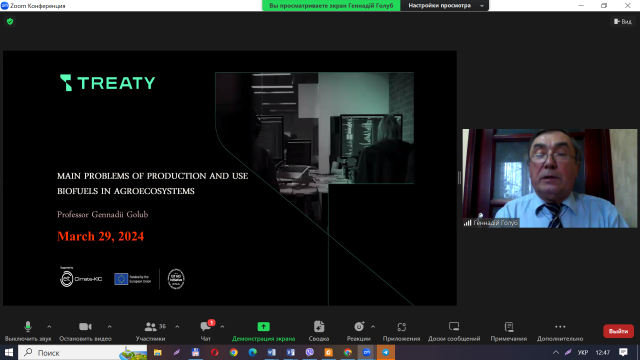Click the Leave (Выйти) red button
640x360 pixels.
(x=618, y=331)
